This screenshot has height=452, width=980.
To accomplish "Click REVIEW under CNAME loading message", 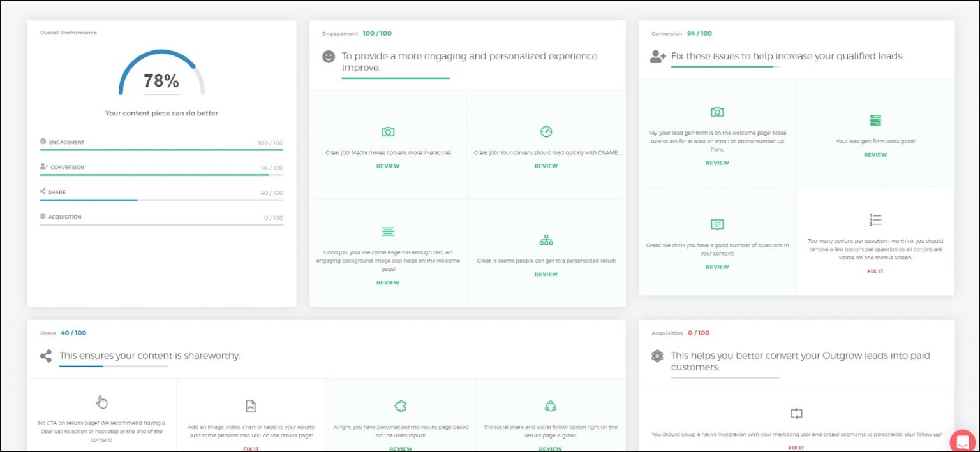I will point(546,166).
